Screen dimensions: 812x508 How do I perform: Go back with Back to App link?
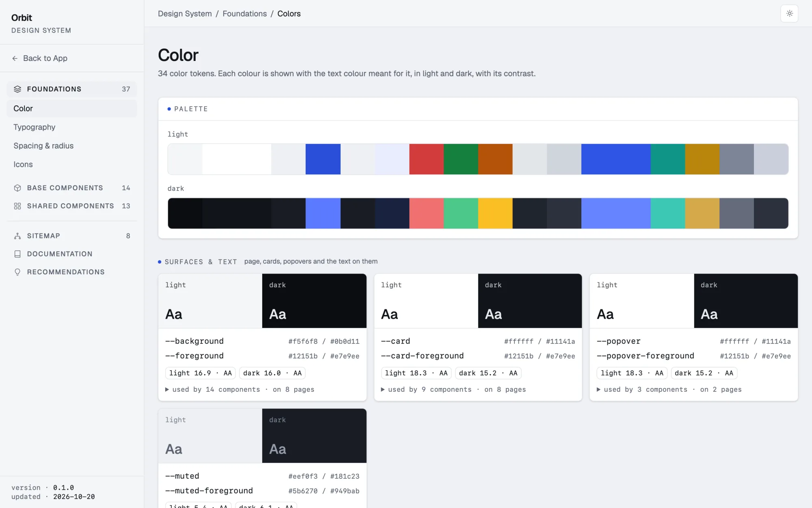tap(40, 59)
